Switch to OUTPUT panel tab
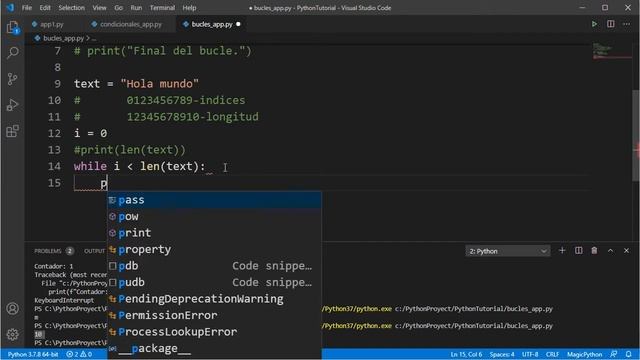Image resolution: width=640 pixels, height=360 pixels. click(x=95, y=251)
